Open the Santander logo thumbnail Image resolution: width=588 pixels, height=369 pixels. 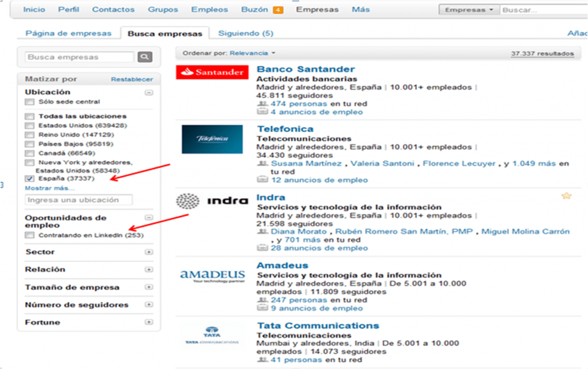tap(212, 72)
